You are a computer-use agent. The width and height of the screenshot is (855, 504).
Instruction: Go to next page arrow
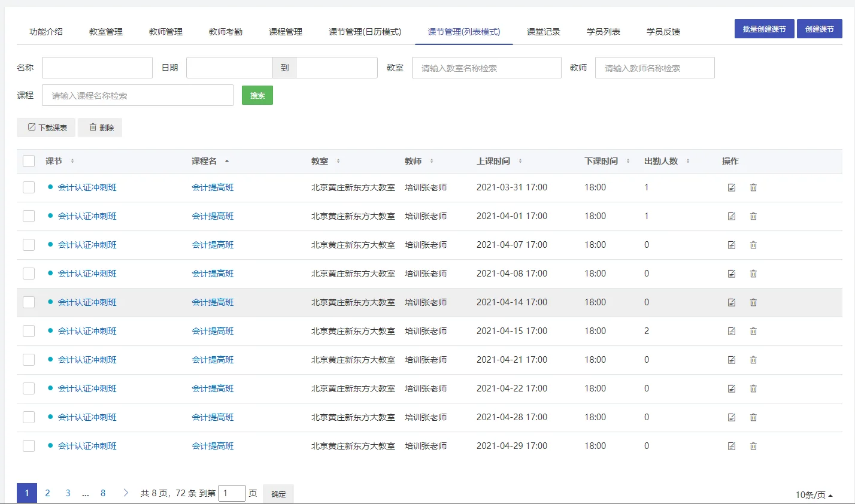tap(126, 493)
